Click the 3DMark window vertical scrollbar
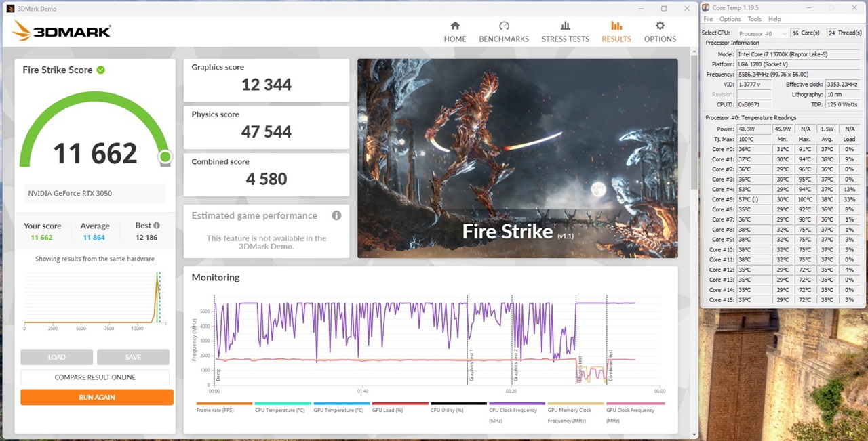 click(x=694, y=135)
